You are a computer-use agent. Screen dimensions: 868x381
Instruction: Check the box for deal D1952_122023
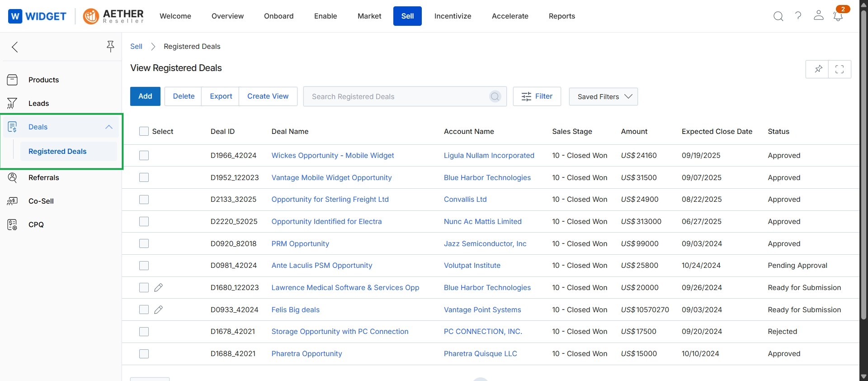144,178
